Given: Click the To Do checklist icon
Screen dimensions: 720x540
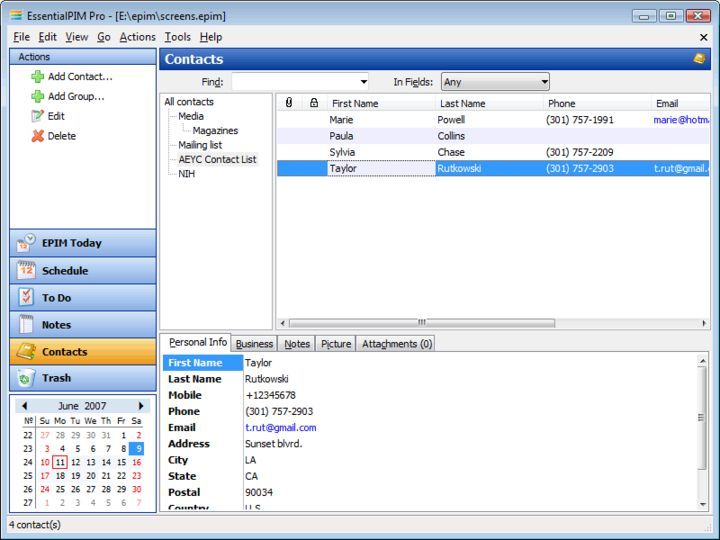Looking at the screenshot, I should (26, 297).
